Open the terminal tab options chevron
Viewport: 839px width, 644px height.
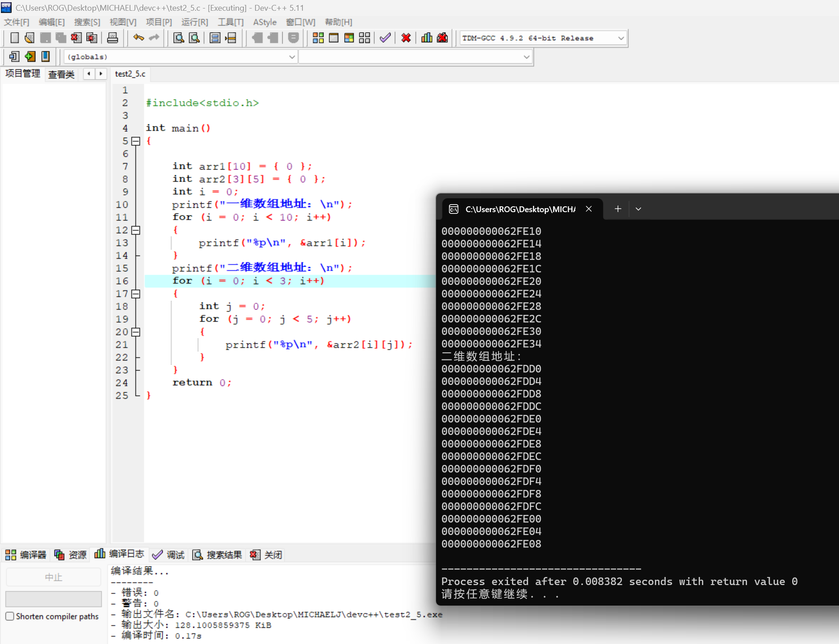tap(638, 209)
